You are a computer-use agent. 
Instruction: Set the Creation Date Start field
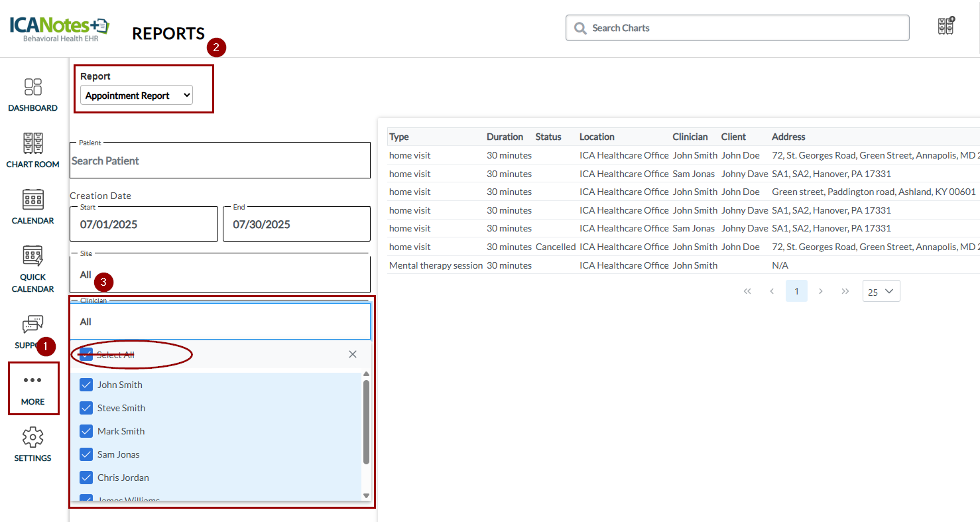[x=144, y=224]
